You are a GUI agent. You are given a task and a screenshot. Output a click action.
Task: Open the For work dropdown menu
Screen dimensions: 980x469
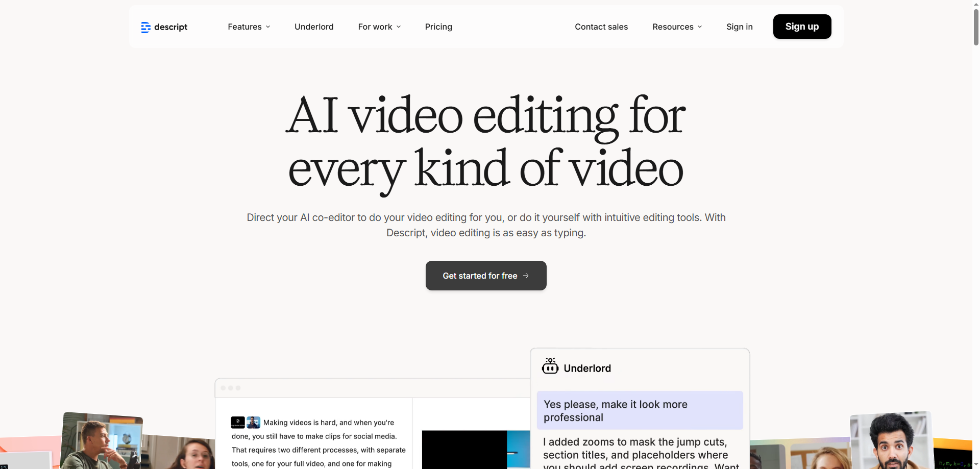click(x=379, y=27)
